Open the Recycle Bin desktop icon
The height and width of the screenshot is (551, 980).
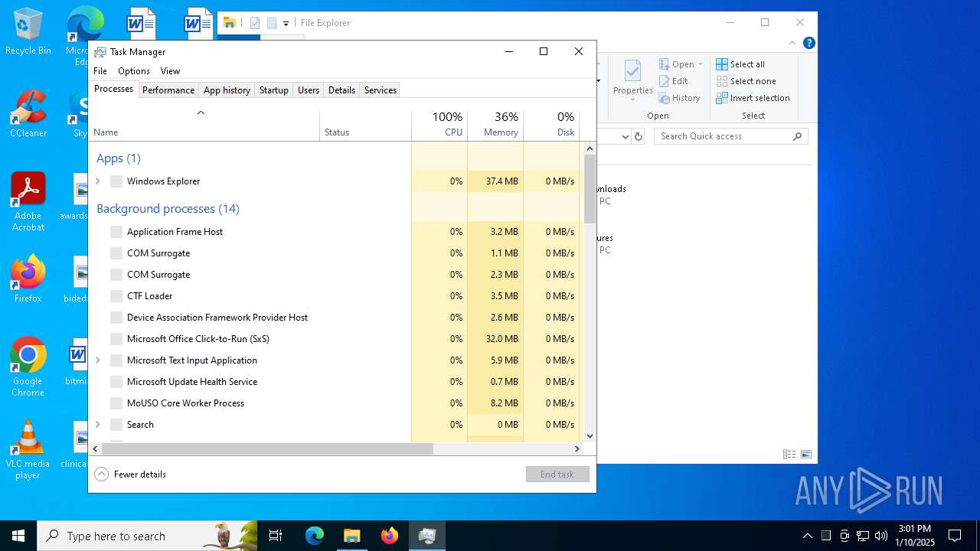coord(28,32)
